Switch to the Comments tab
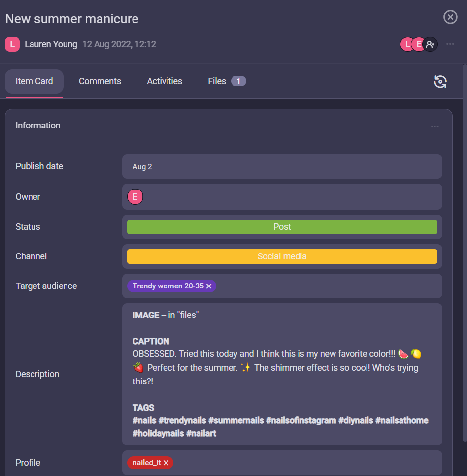 [100, 81]
